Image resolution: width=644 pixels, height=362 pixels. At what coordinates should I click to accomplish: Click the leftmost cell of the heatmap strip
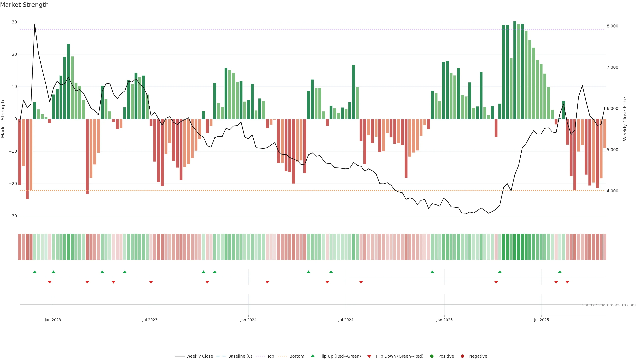[20, 247]
